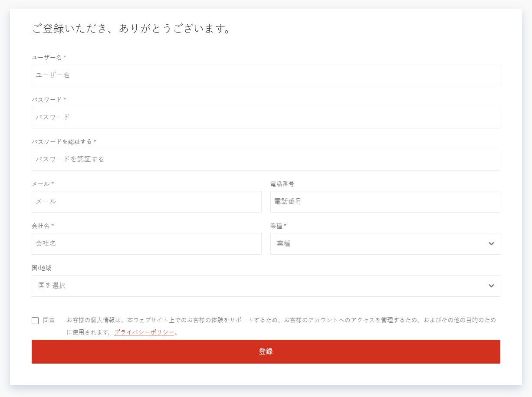Click the 同意 label text
Viewport: 532px width, 397px height.
coord(49,321)
